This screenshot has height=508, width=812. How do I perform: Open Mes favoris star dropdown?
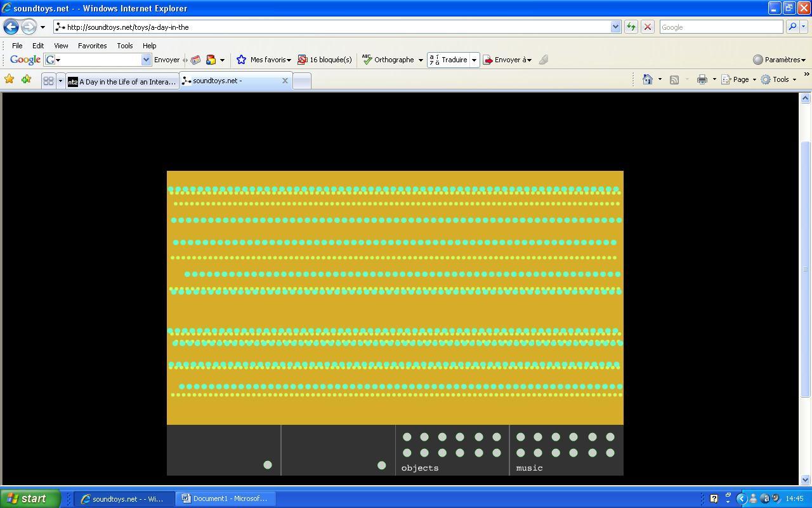[263, 60]
